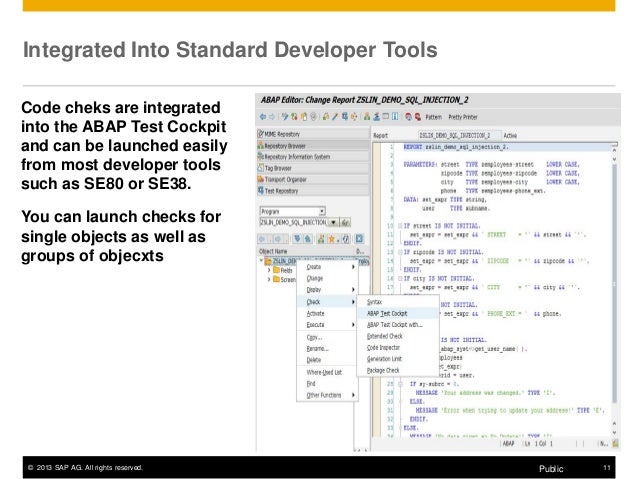Open the Create submenu in the context menu
Viewport: 638px width, 479px height.
[x=328, y=267]
